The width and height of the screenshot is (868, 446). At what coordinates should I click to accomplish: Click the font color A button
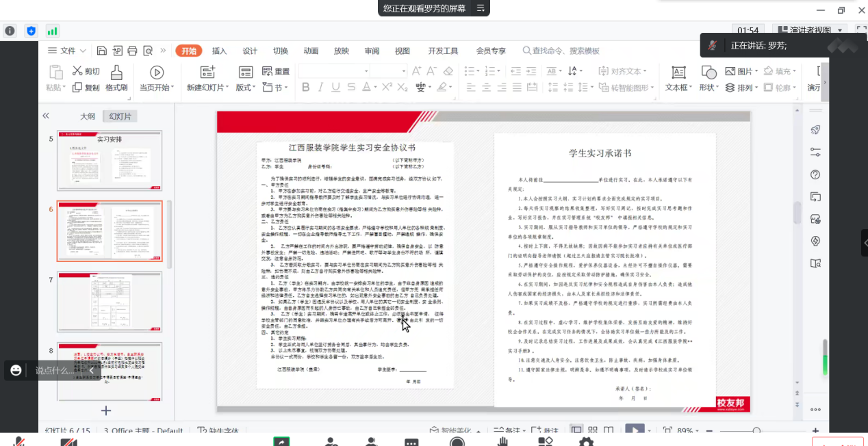pyautogui.click(x=366, y=88)
